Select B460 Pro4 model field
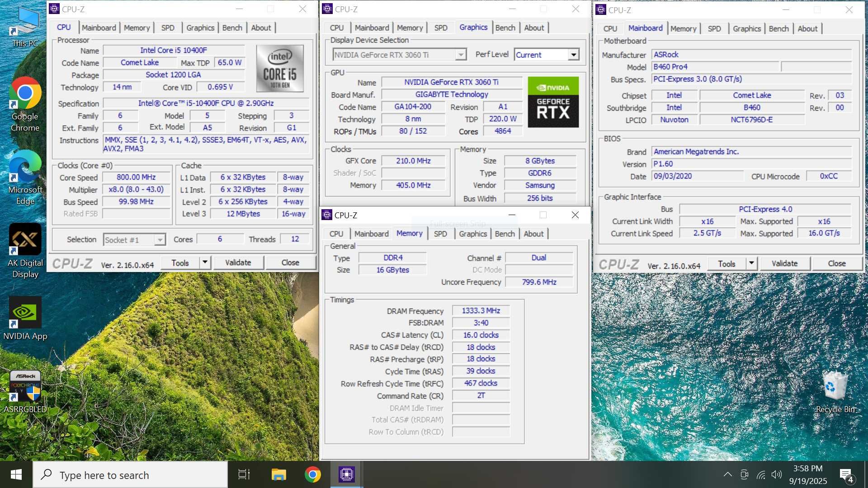868x488 pixels. 716,66
